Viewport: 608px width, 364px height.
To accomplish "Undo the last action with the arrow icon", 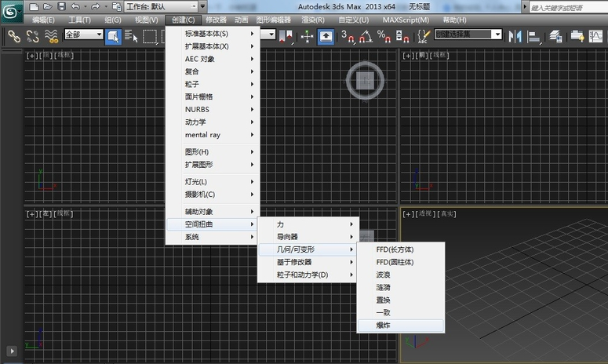I will (x=75, y=6).
